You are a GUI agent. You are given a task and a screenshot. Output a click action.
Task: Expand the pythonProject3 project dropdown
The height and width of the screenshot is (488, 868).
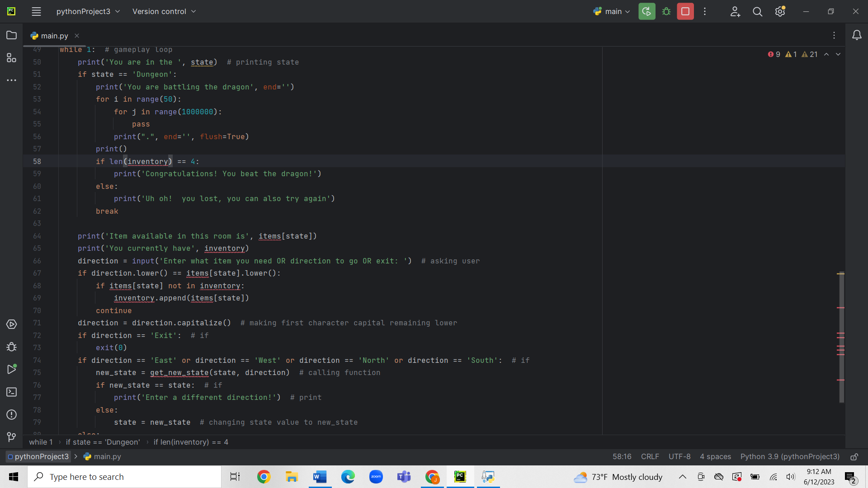(x=88, y=12)
